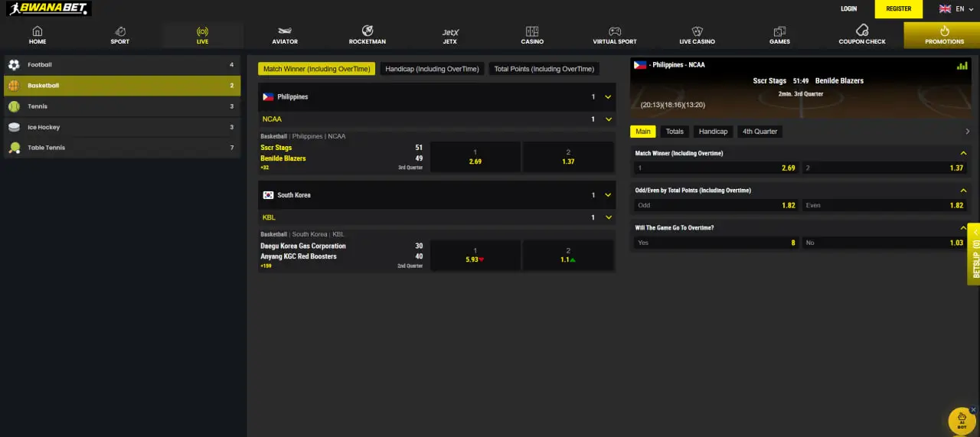980x437 pixels.
Task: Open the Live Casino icon
Action: (697, 31)
